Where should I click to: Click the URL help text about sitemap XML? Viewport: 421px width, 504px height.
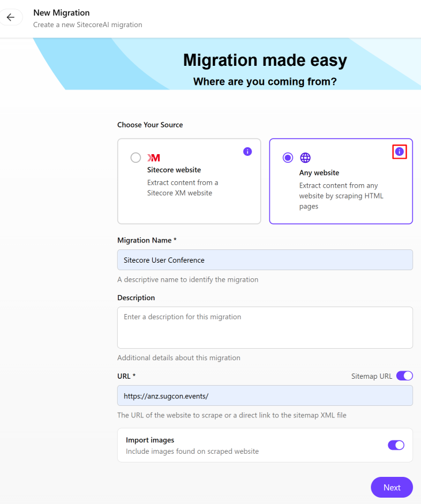[x=231, y=415]
